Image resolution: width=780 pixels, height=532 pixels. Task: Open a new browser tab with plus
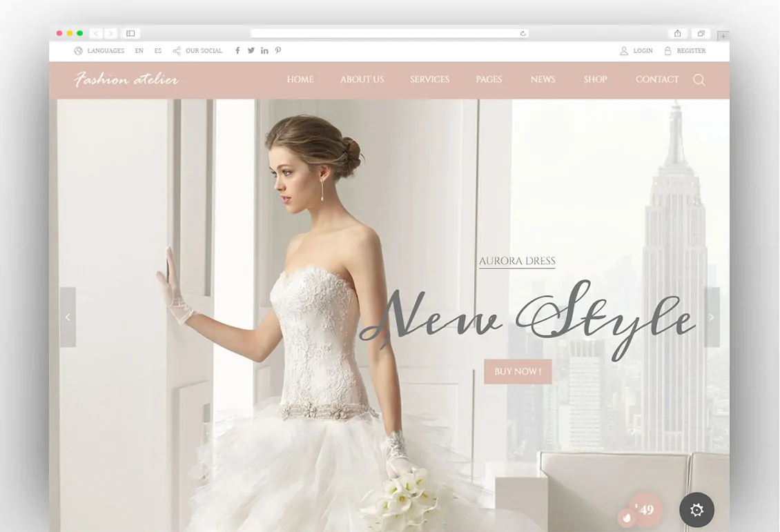point(723,37)
